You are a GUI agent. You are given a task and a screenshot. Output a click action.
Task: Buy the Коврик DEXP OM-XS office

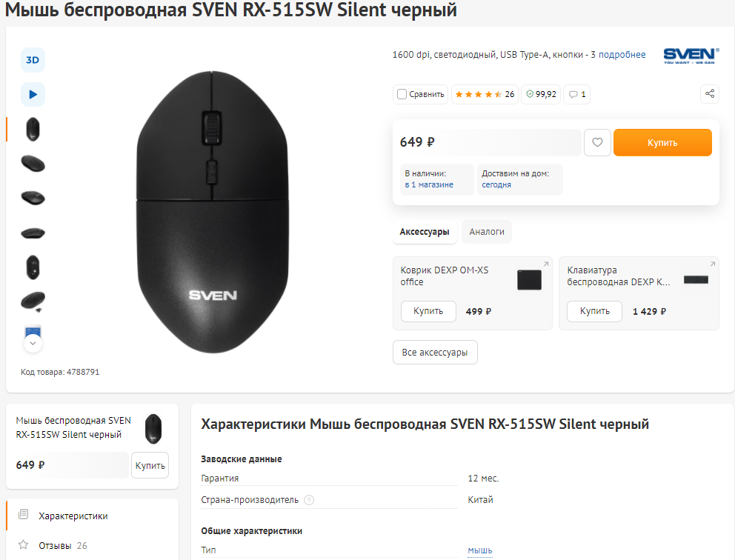coord(428,311)
